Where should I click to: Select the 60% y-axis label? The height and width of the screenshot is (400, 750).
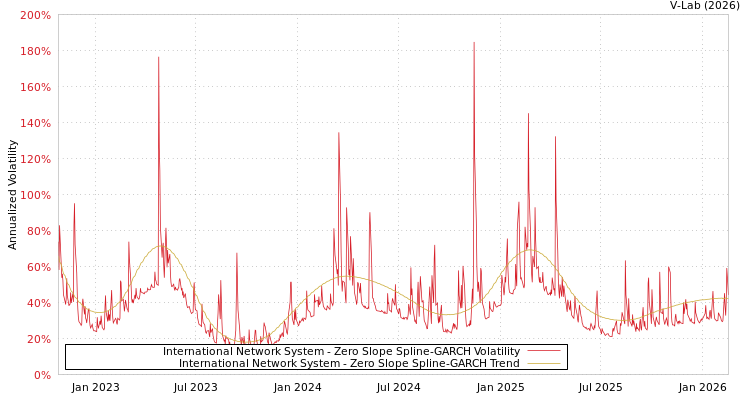[x=38, y=267]
